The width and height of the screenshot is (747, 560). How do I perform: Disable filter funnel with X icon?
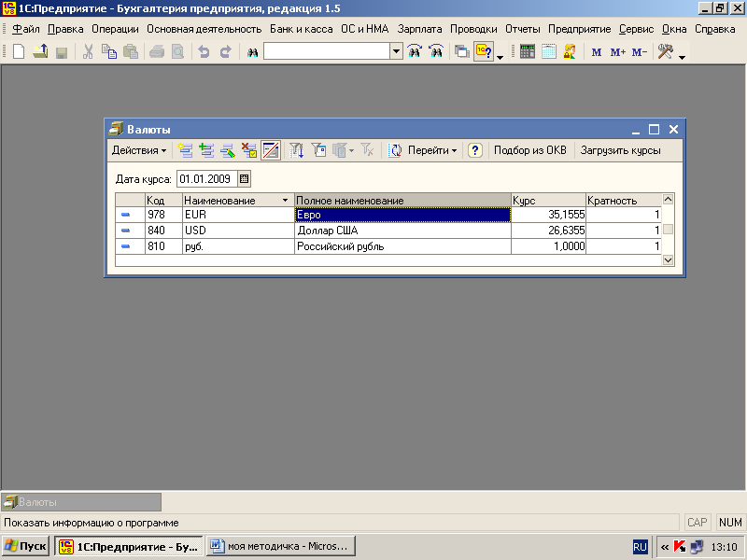coord(367,150)
